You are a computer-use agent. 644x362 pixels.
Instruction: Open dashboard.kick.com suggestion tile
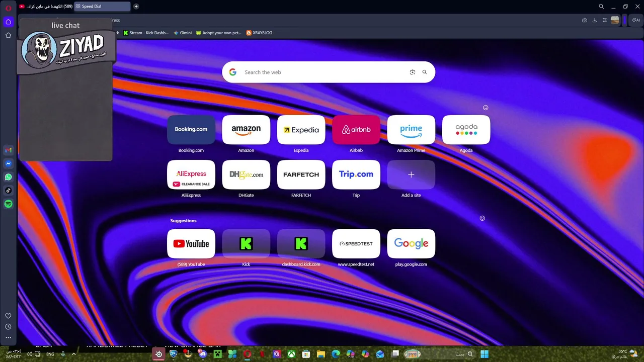[x=301, y=244]
